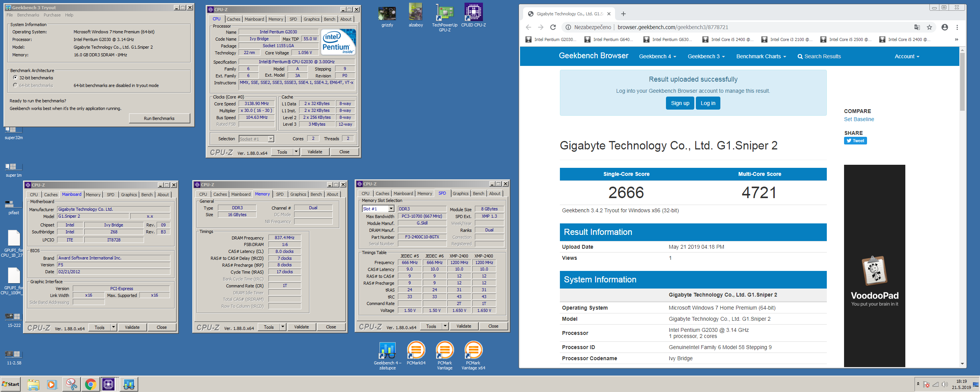Click the browser address bar URL
Image resolution: width=980 pixels, height=392 pixels.
coord(673,27)
